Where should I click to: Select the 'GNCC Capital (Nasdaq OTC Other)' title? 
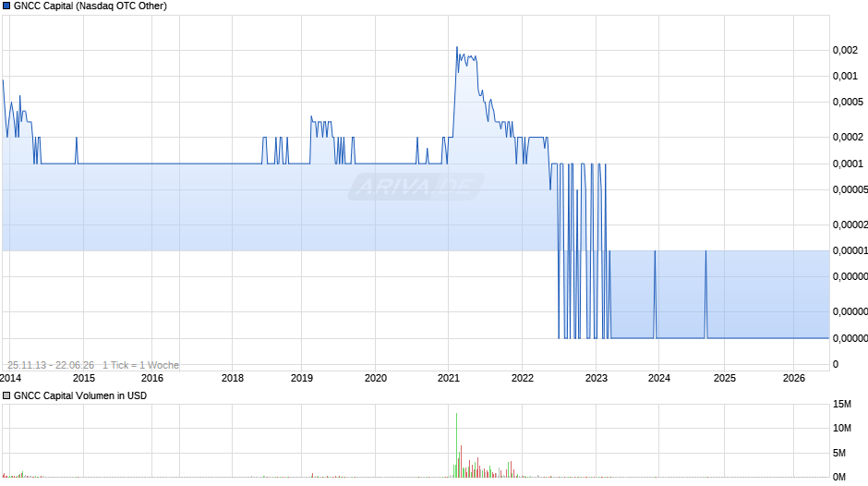pos(90,6)
